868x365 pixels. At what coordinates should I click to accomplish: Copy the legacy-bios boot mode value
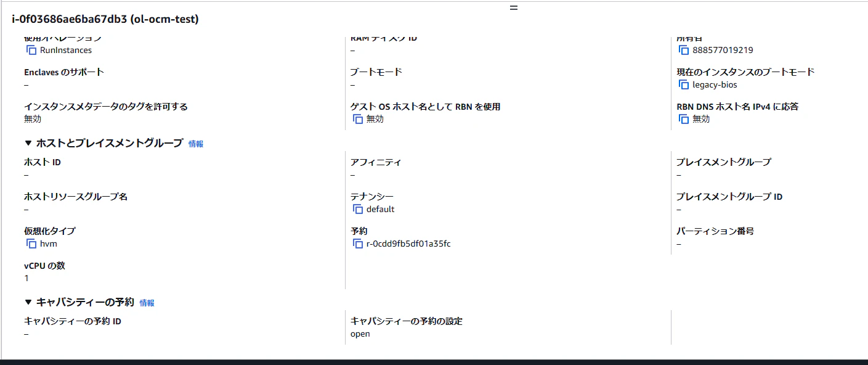tap(684, 84)
